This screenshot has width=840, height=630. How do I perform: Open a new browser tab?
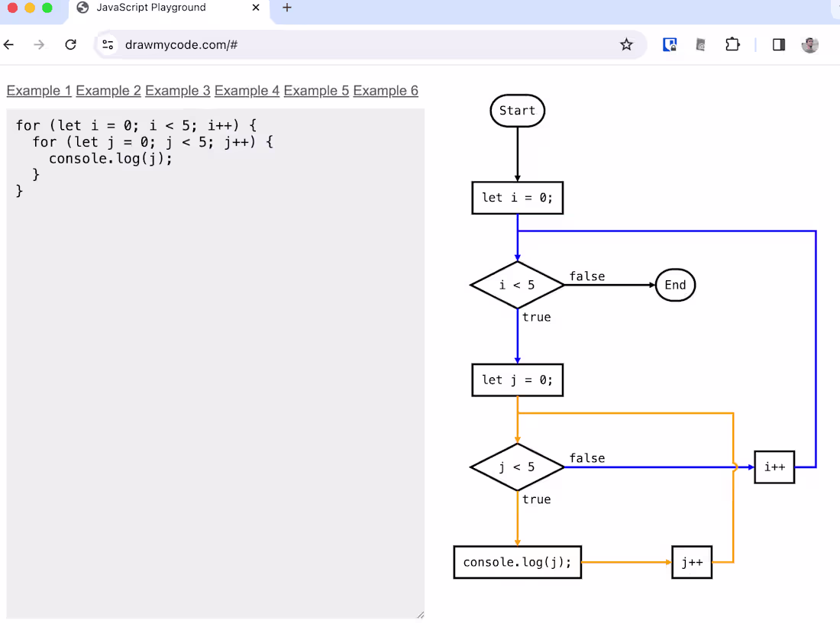coord(286,8)
